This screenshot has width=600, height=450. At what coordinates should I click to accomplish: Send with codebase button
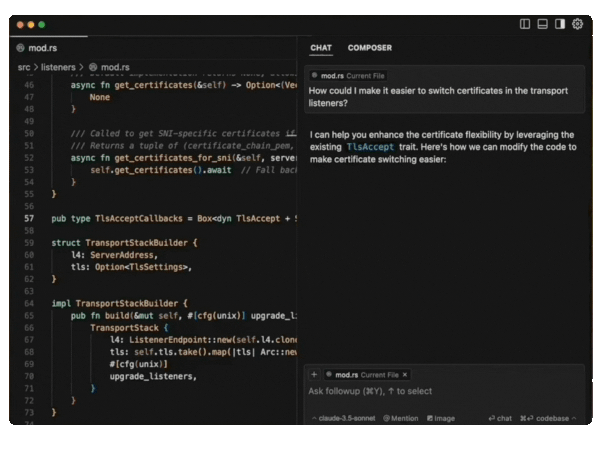click(x=545, y=418)
